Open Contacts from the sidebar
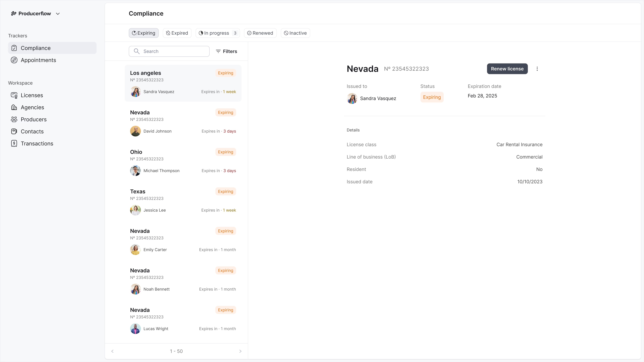The height and width of the screenshot is (362, 644). [x=32, y=131]
